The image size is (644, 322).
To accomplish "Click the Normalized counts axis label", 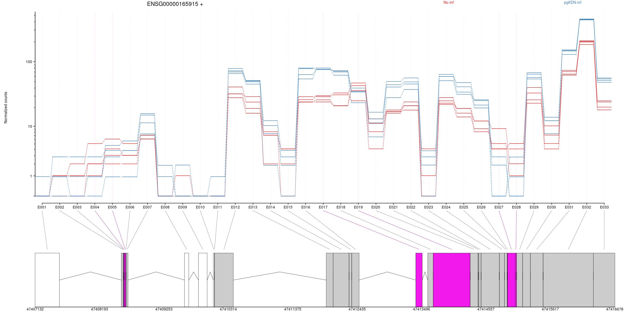I will point(6,108).
